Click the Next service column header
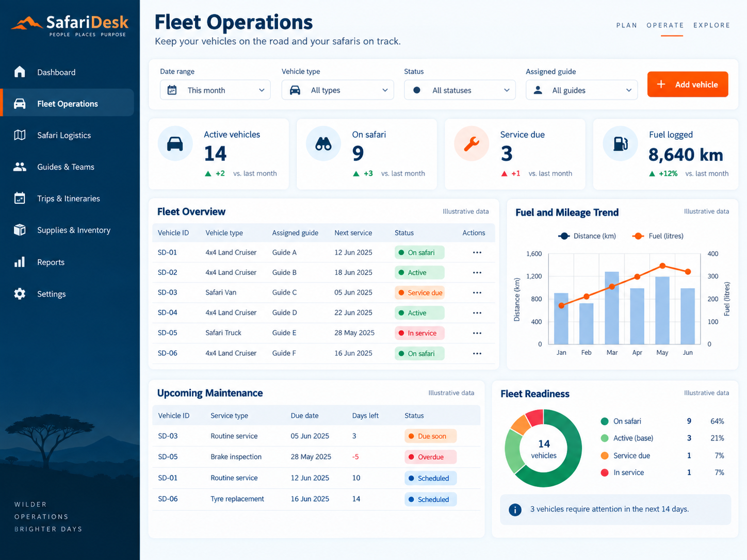747x560 pixels. point(353,233)
